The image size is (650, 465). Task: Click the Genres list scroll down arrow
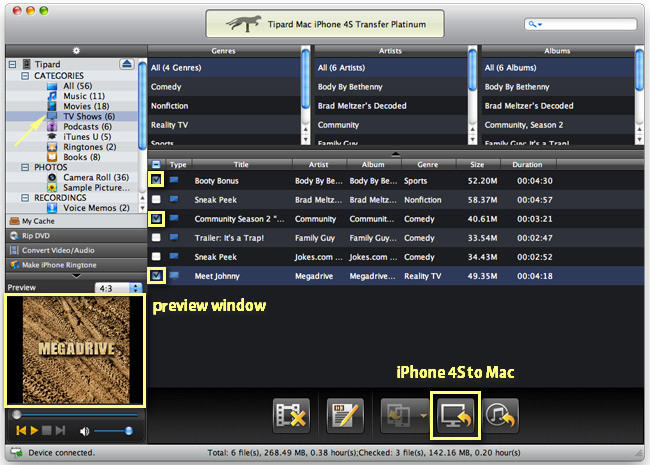pyautogui.click(x=306, y=140)
